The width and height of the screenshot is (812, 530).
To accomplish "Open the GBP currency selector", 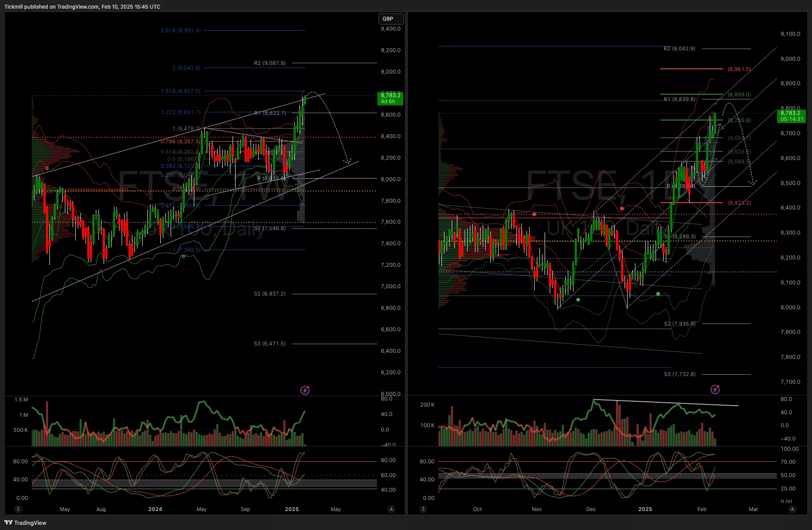I will click(390, 18).
